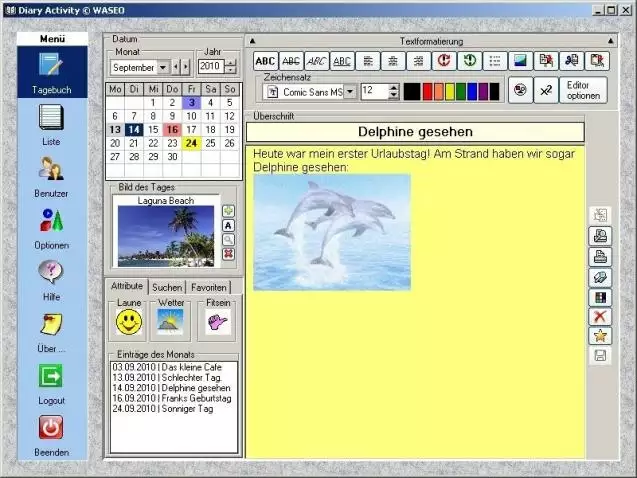The width and height of the screenshot is (637, 478).
Task: Toggle strikethrough ABC formatting
Action: (x=291, y=61)
